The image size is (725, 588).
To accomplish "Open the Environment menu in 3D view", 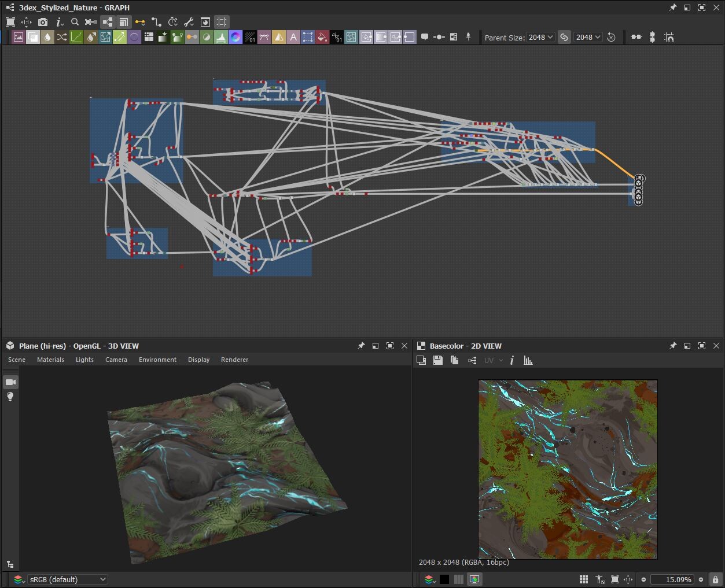I will coord(157,360).
